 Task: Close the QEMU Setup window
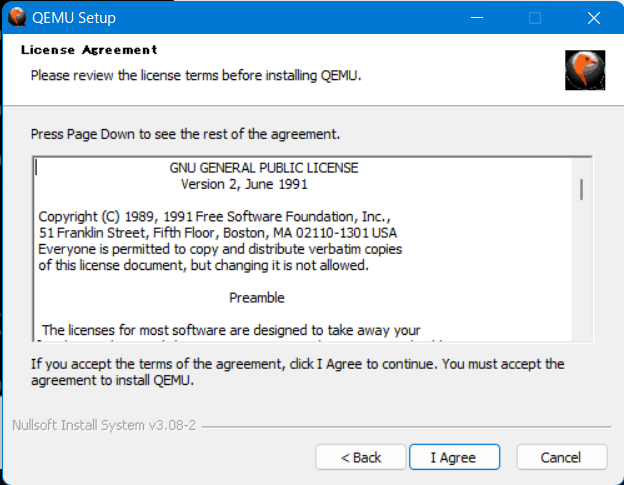coord(593,18)
